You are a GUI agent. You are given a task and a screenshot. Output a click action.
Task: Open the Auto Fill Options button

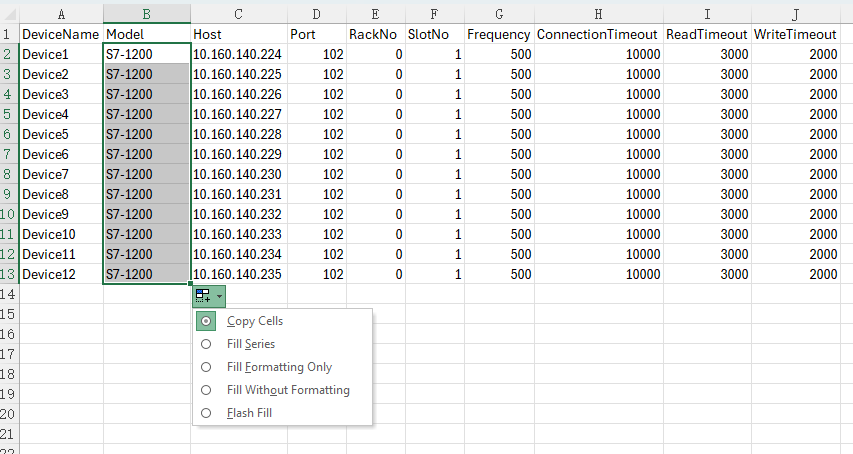tap(209, 296)
